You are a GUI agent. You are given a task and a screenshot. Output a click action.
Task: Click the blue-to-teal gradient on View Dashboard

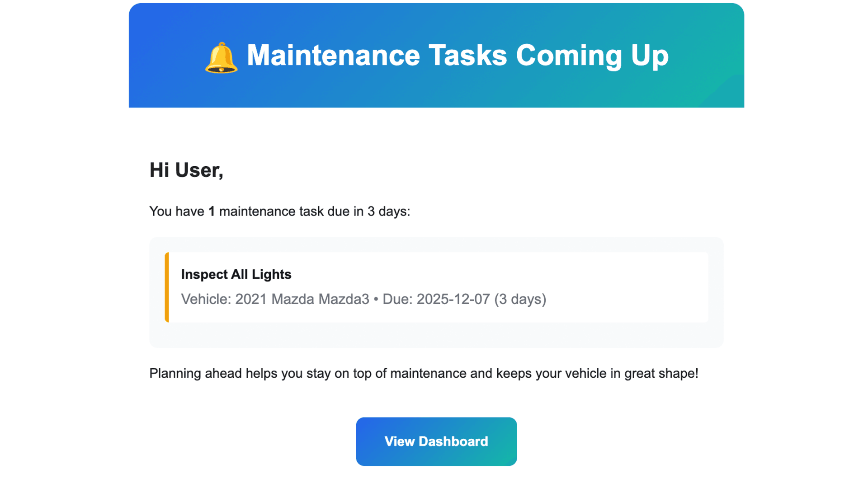(436, 441)
